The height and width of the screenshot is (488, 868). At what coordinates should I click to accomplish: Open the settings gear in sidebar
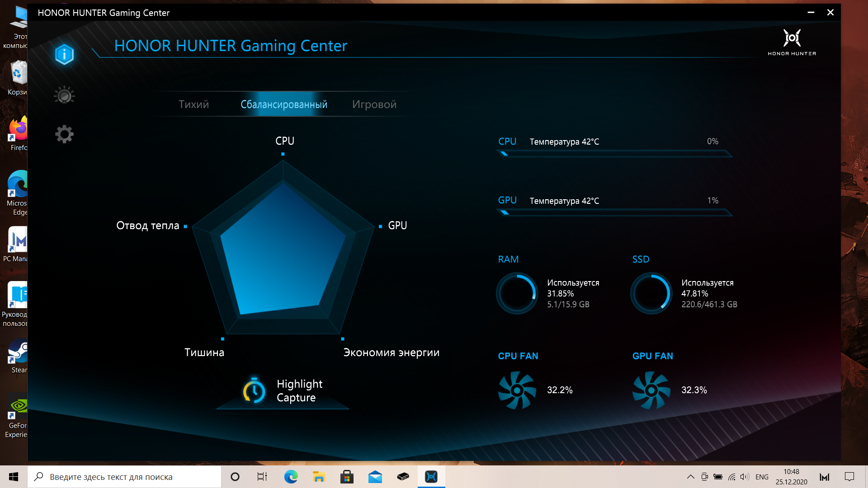[x=64, y=134]
